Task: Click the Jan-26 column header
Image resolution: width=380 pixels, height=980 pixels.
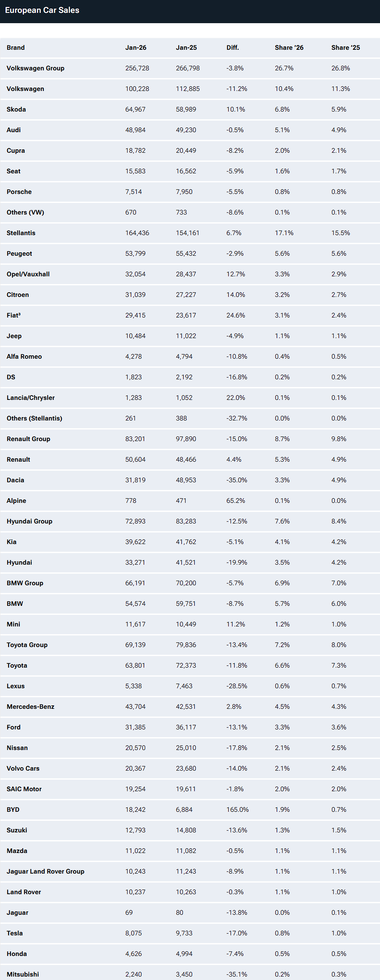Action: pyautogui.click(x=136, y=48)
